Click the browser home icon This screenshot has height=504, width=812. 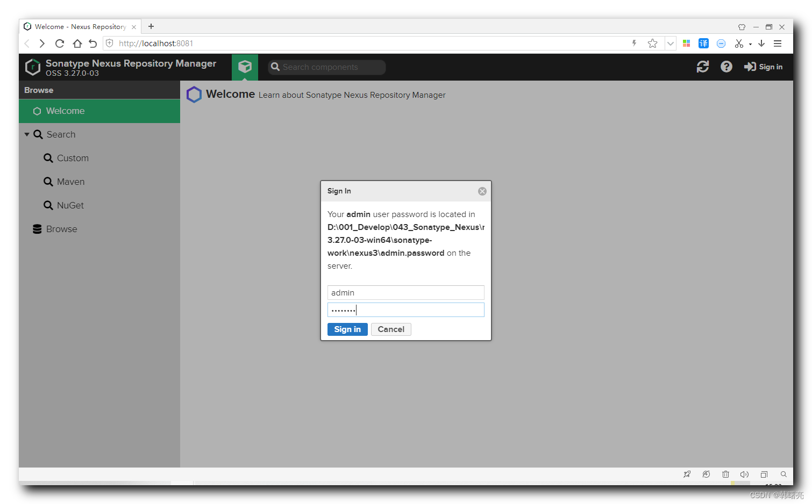77,44
